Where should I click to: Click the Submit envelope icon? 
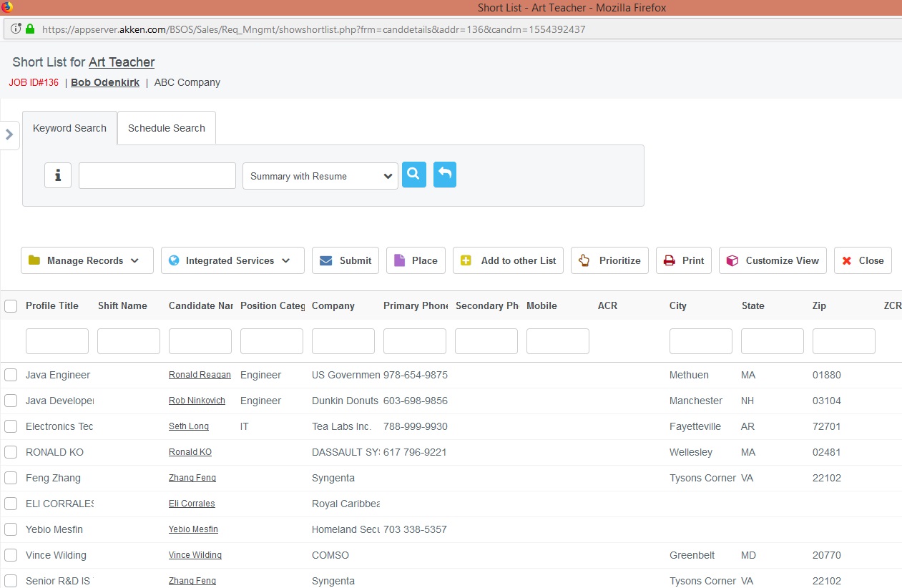point(325,260)
